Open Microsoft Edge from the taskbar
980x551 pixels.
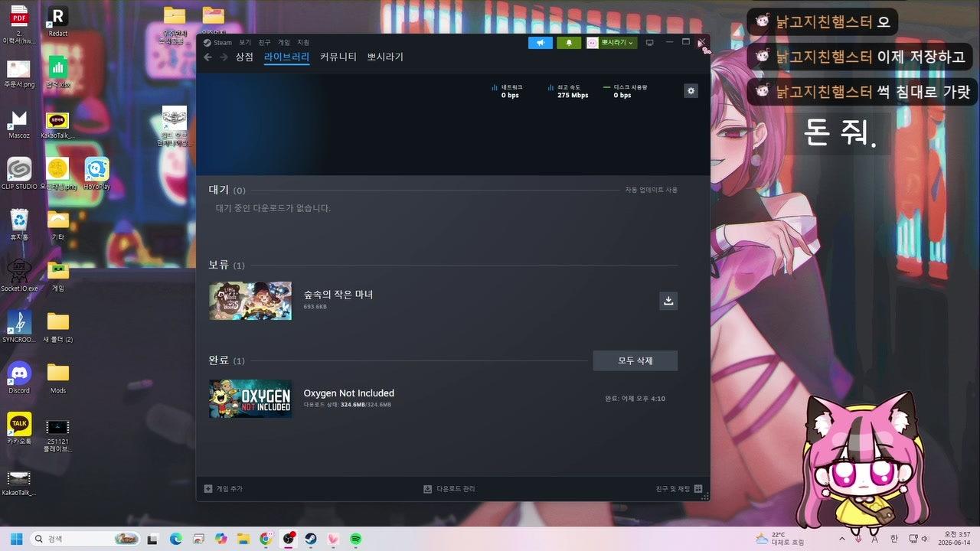tap(175, 539)
